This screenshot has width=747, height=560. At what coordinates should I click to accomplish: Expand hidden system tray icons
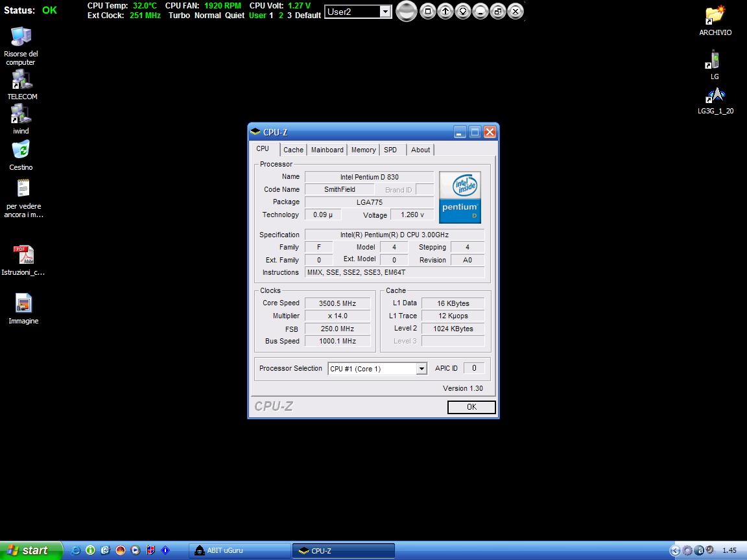click(674, 550)
